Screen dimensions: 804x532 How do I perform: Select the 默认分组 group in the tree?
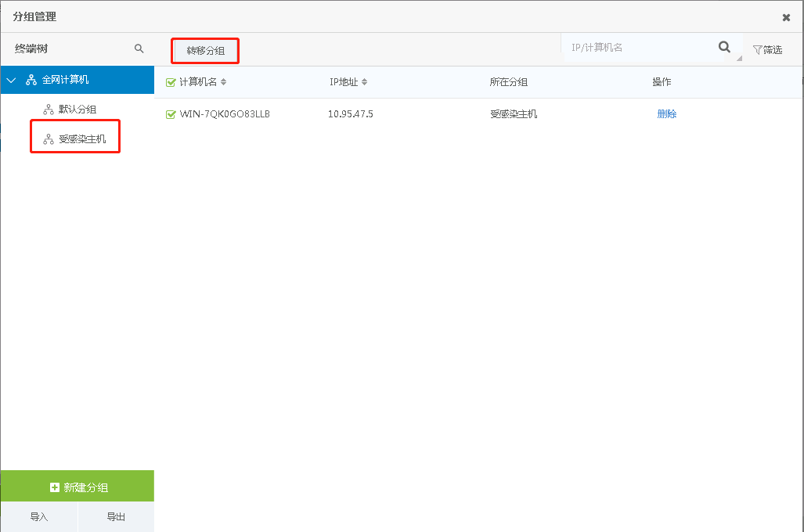coord(78,110)
